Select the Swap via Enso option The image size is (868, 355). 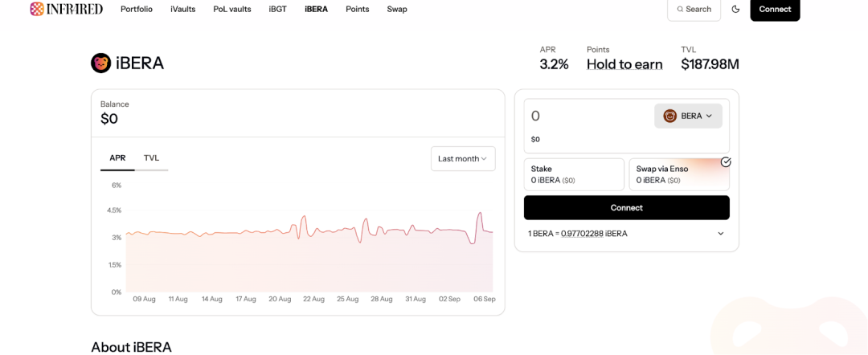678,174
